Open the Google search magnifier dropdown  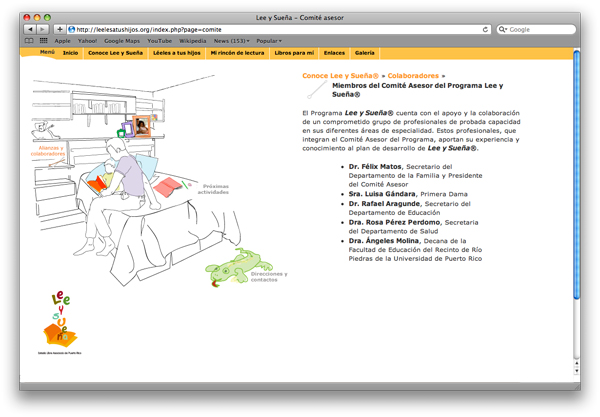(x=503, y=30)
